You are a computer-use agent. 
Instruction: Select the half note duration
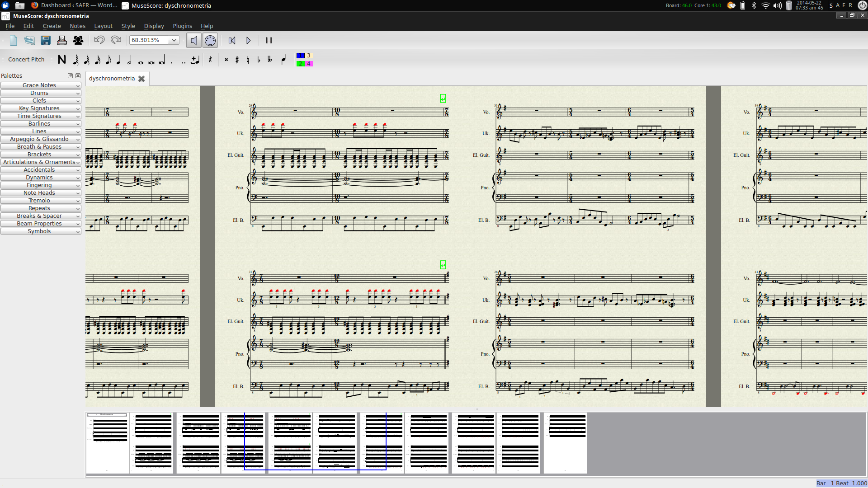[x=130, y=60]
